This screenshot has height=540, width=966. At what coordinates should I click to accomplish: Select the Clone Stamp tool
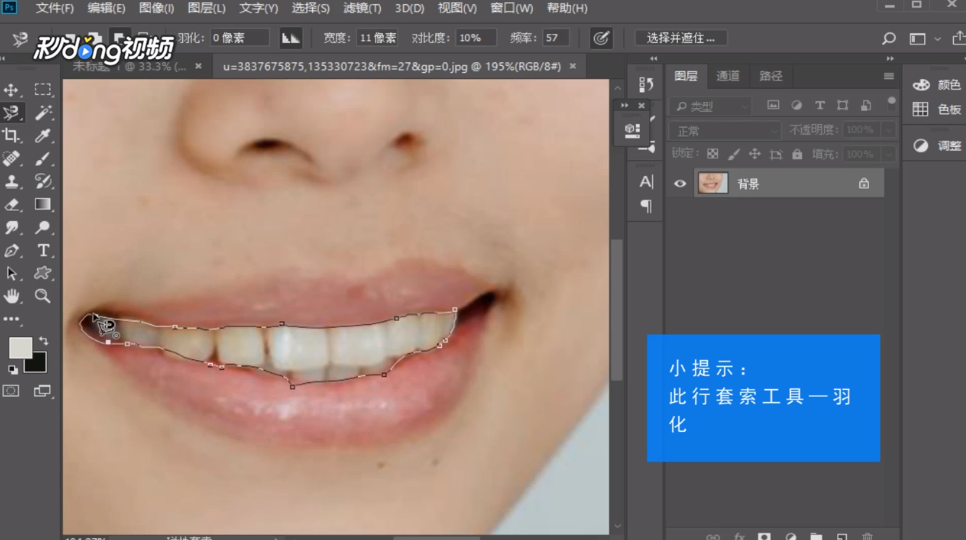(x=11, y=181)
